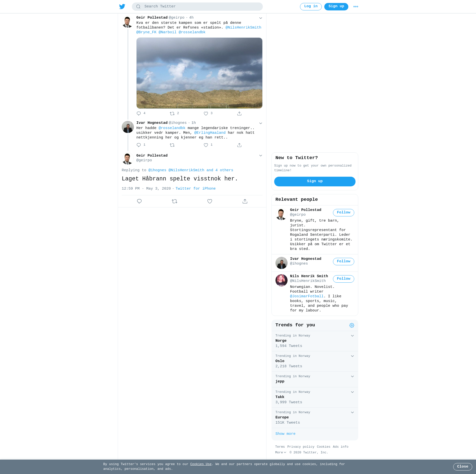
Task: Reply to Ivar Hognestad's tweet
Action: pyautogui.click(x=139, y=145)
